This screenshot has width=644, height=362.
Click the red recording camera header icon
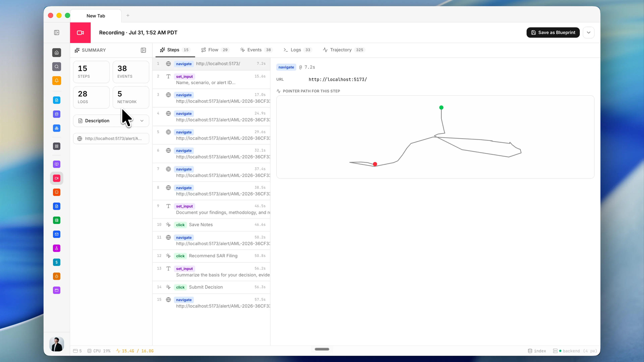(x=80, y=33)
